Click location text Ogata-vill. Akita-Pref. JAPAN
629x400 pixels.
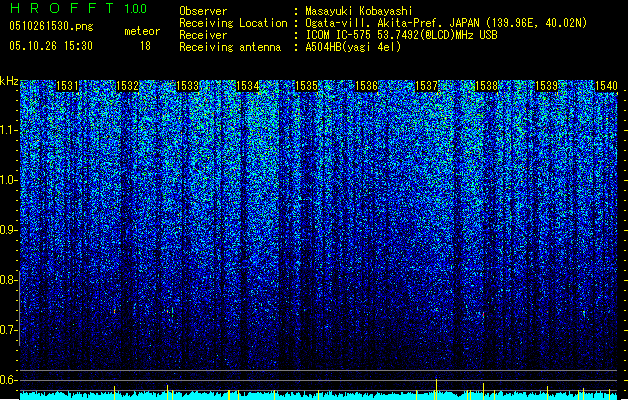(x=392, y=23)
